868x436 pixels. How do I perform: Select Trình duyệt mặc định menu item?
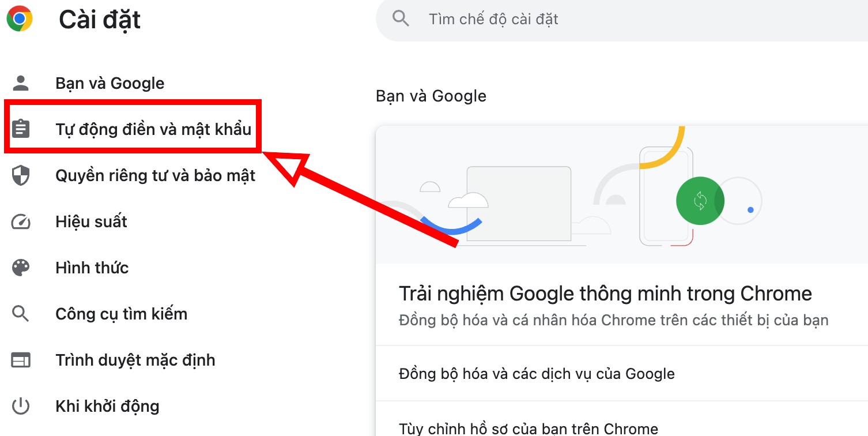click(135, 360)
